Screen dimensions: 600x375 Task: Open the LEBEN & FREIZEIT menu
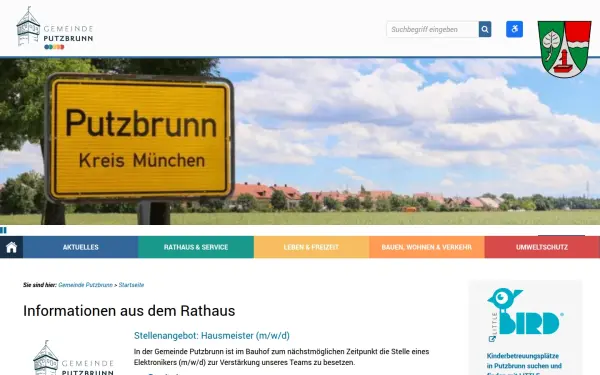[311, 247]
